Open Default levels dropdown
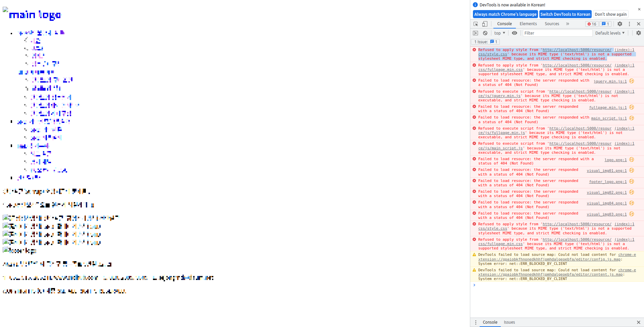The image size is (644, 327). point(610,33)
